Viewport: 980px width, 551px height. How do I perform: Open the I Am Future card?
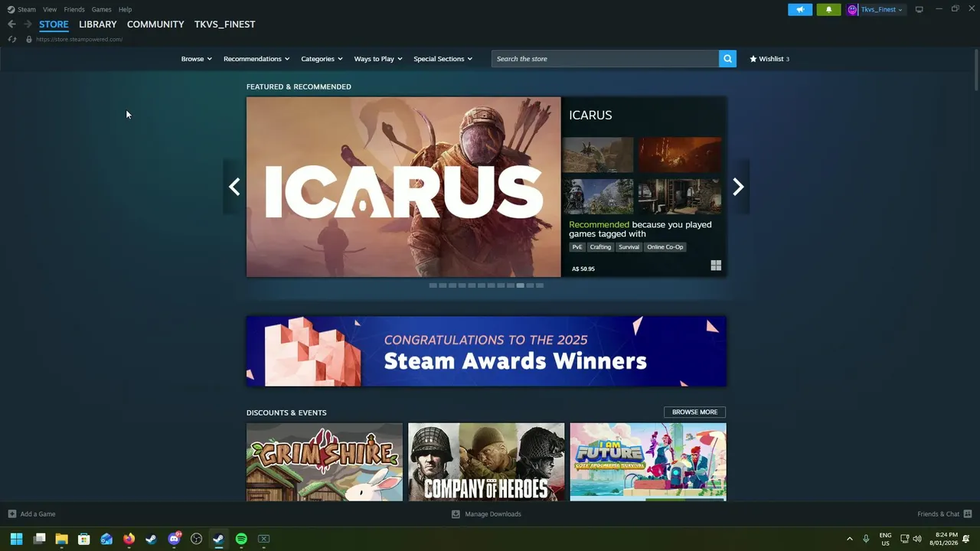[x=648, y=462]
